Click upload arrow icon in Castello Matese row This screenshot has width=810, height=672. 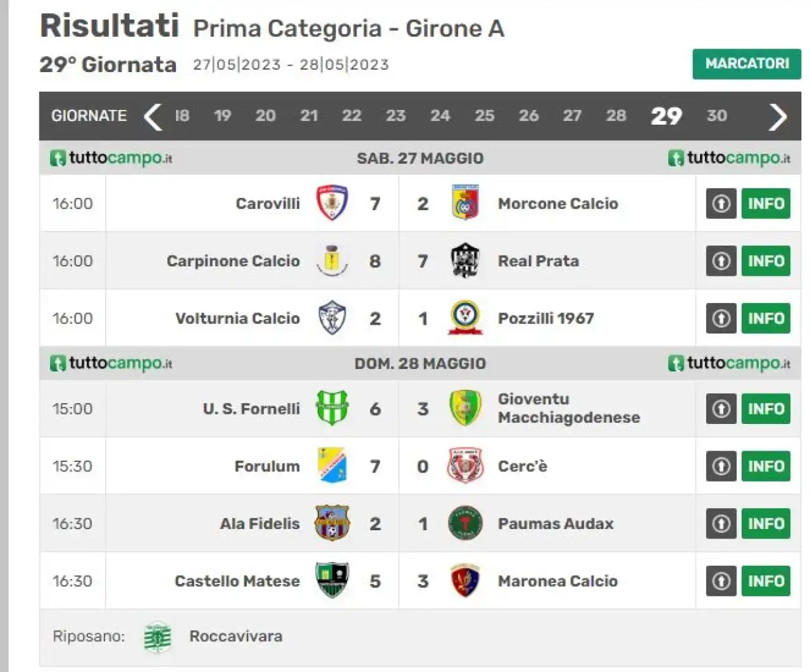click(x=721, y=581)
